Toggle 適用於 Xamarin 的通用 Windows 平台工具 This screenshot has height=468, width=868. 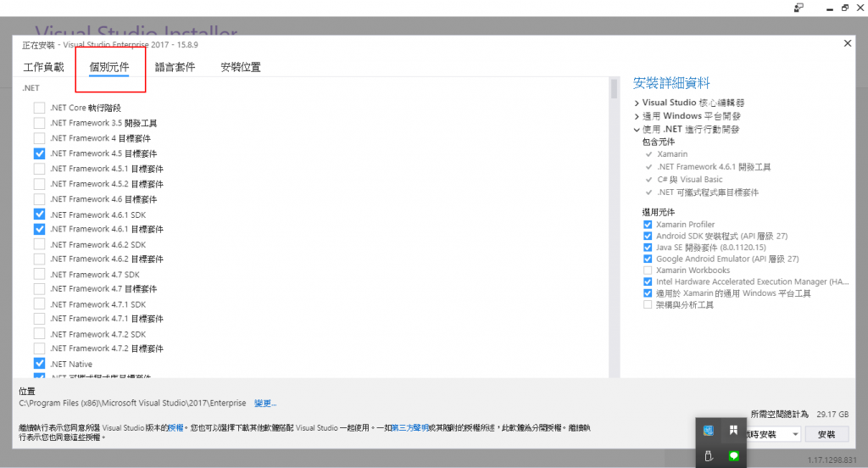coord(648,293)
